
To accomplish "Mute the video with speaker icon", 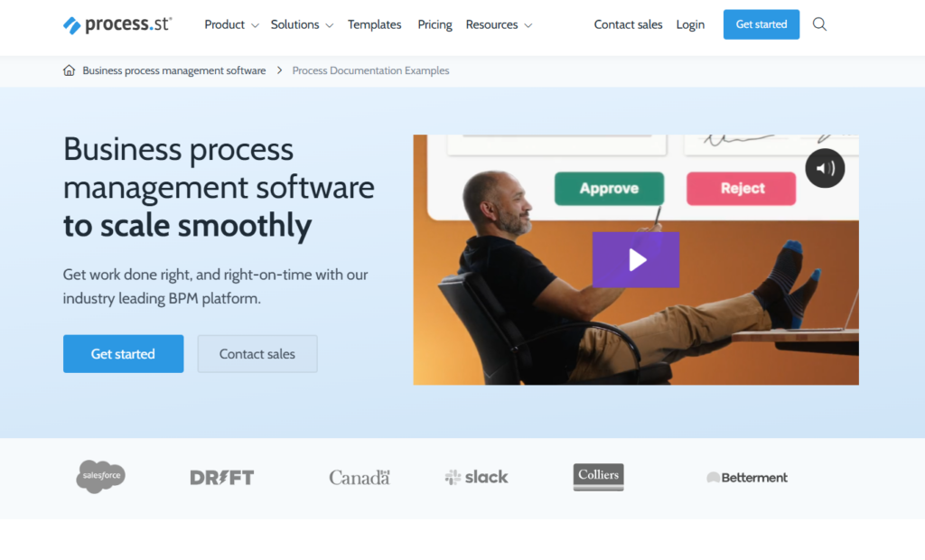I will pos(825,168).
